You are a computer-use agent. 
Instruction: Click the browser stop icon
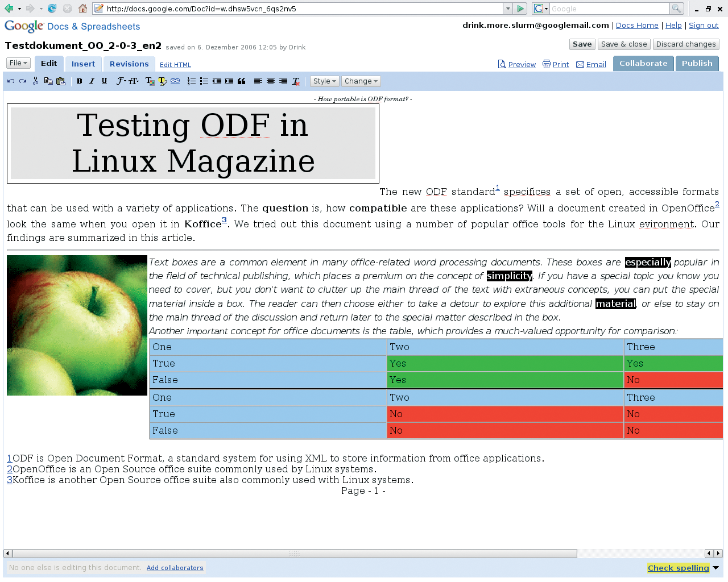[x=67, y=9]
